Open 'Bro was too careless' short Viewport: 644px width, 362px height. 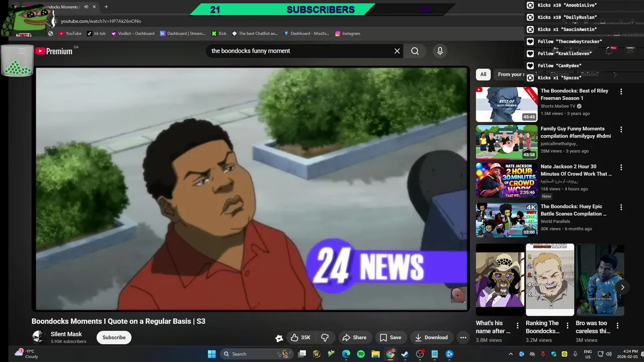600,280
